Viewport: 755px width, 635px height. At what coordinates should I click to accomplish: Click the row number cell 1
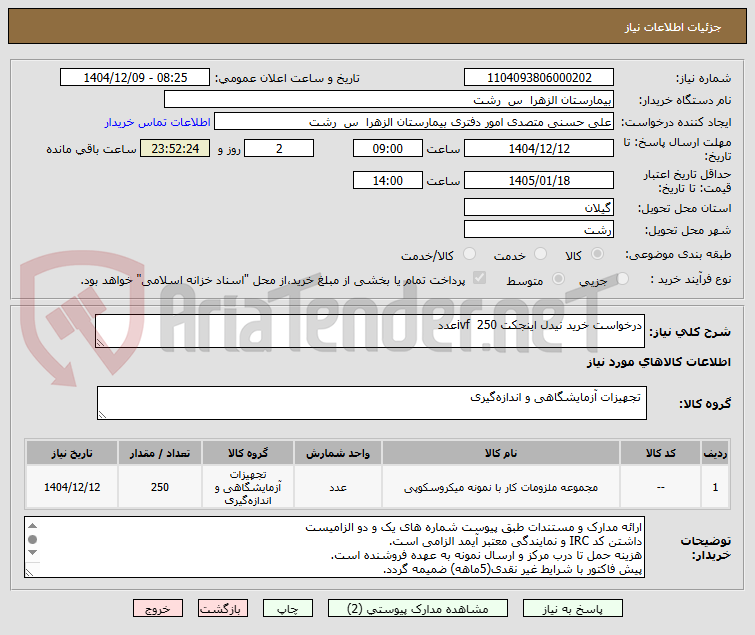click(715, 487)
